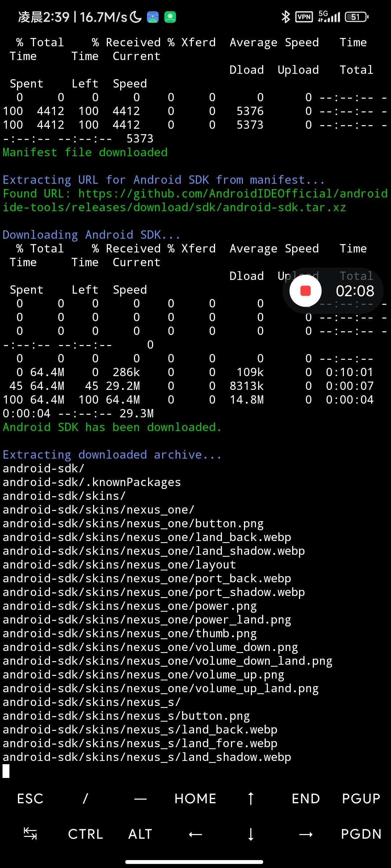Tap the forward slash key

[x=85, y=799]
